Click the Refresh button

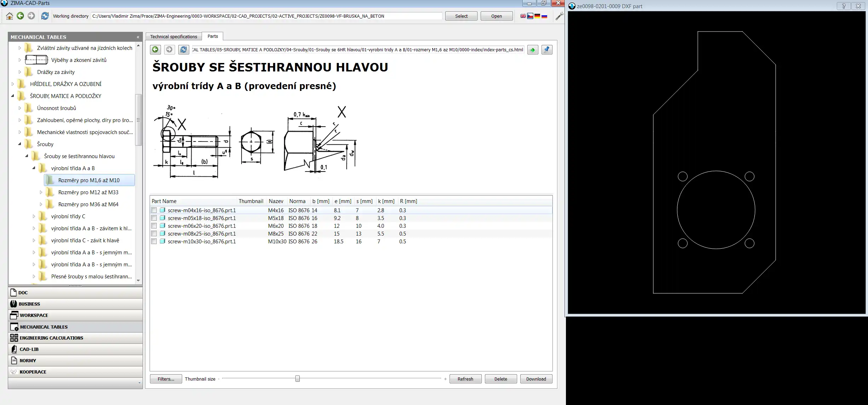tap(465, 378)
